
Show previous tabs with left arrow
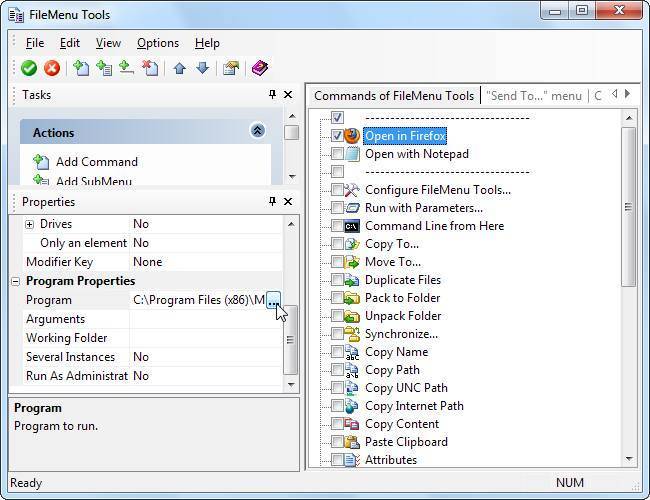coord(614,94)
